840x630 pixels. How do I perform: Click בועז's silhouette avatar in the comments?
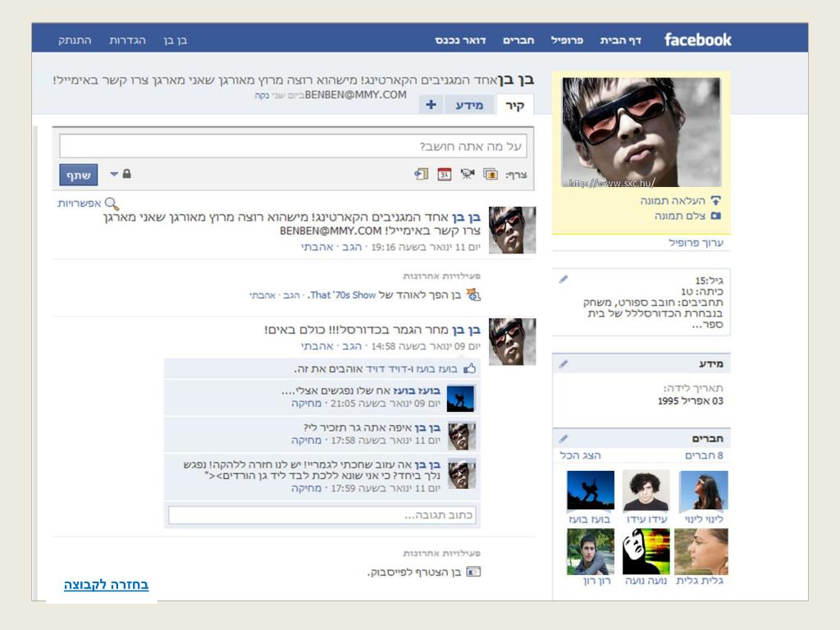(x=461, y=399)
